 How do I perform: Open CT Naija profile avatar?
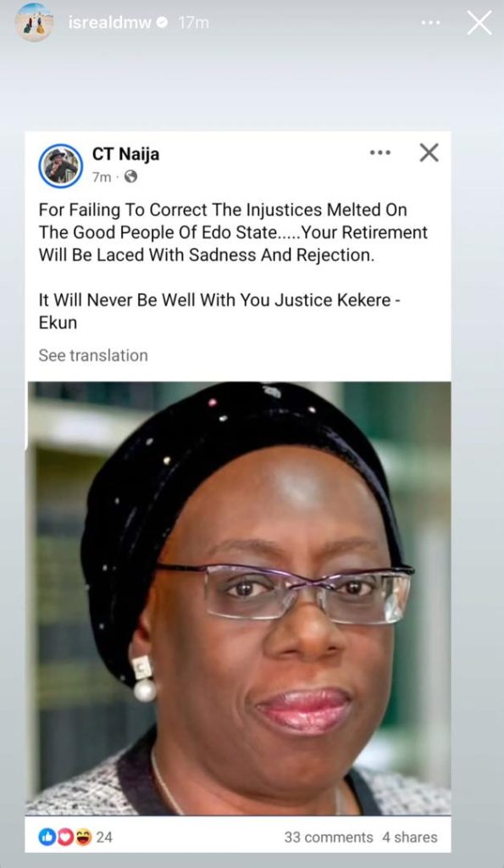(61, 165)
